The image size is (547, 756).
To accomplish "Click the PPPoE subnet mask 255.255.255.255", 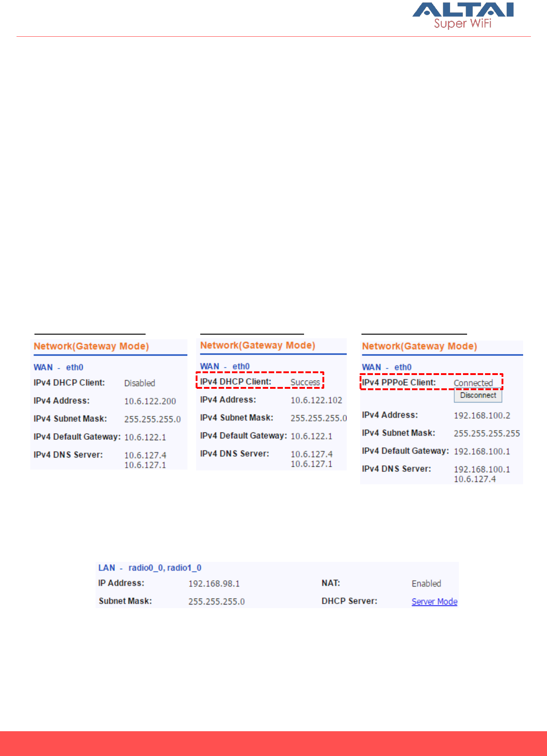I will pyautogui.click(x=487, y=433).
